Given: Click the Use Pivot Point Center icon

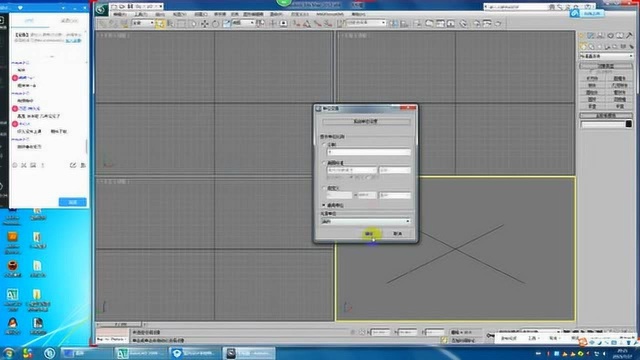Looking at the screenshot, I should pyautogui.click(x=260, y=24).
